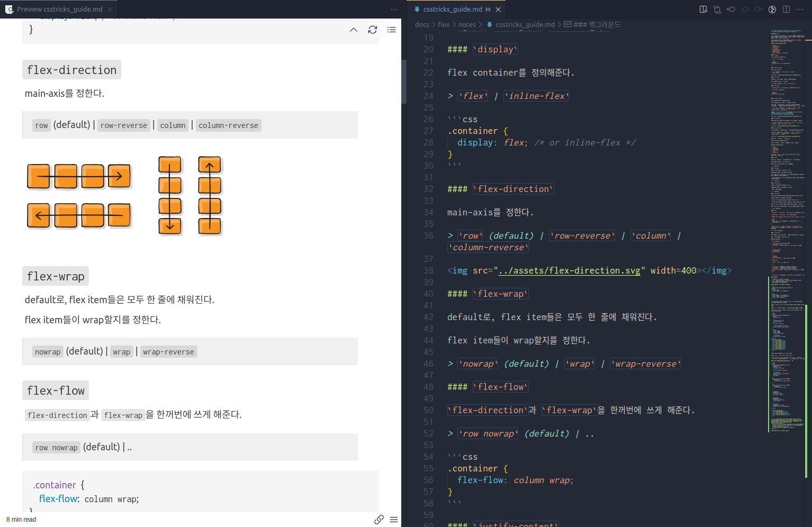Split the editor right
This screenshot has width=812, height=527.
786,10
